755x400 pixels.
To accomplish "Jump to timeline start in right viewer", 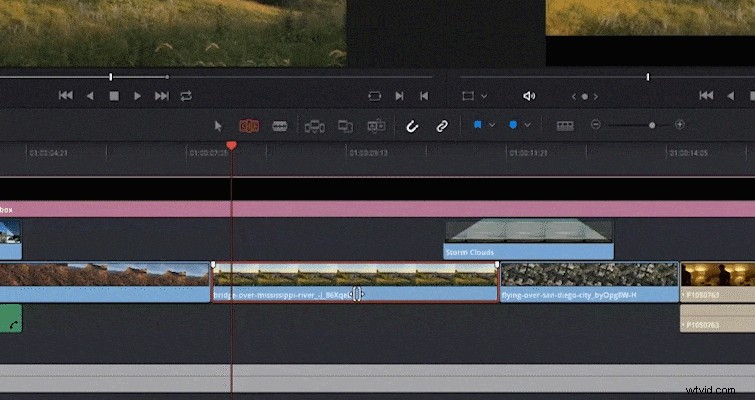I will coord(706,96).
